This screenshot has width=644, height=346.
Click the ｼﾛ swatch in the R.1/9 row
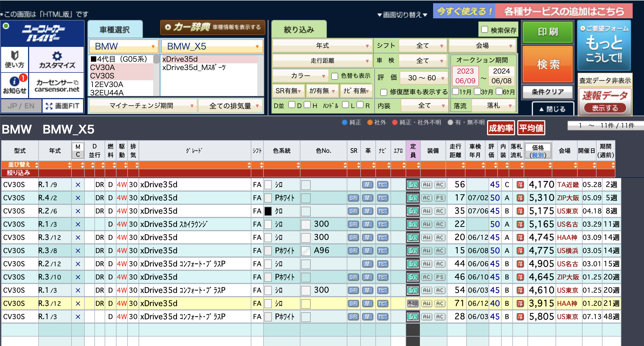pos(268,185)
